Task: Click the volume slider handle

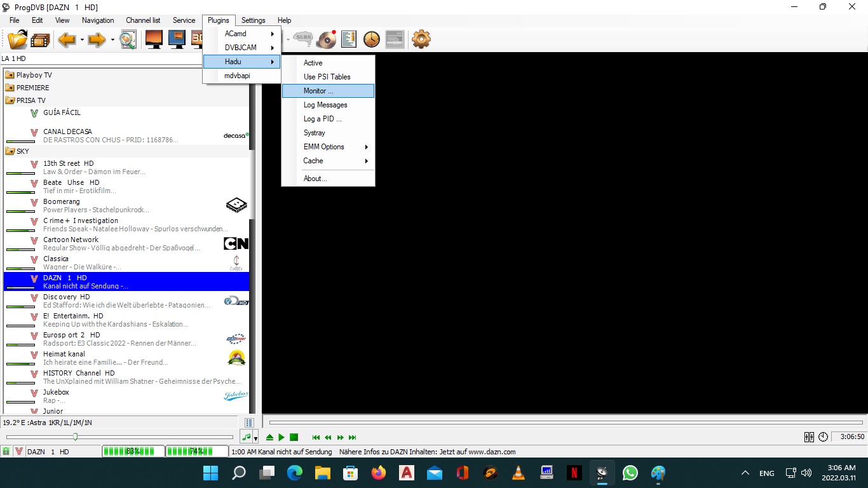Action: [76, 437]
